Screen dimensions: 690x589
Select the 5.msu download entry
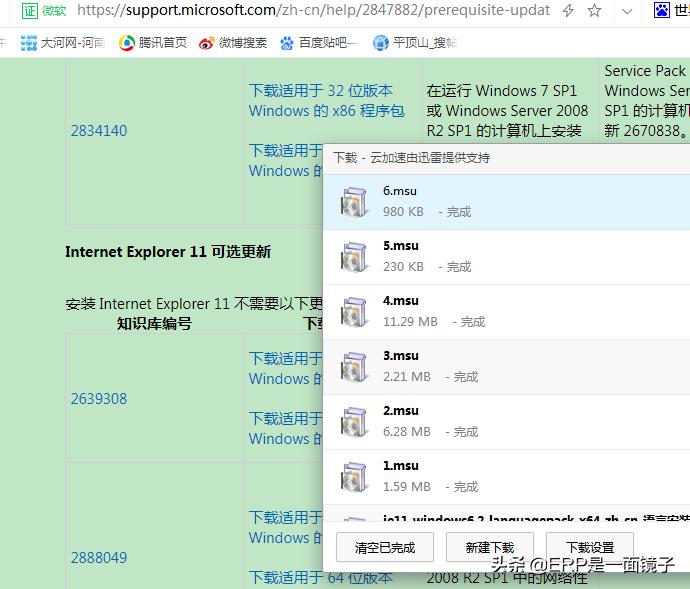[506, 257]
